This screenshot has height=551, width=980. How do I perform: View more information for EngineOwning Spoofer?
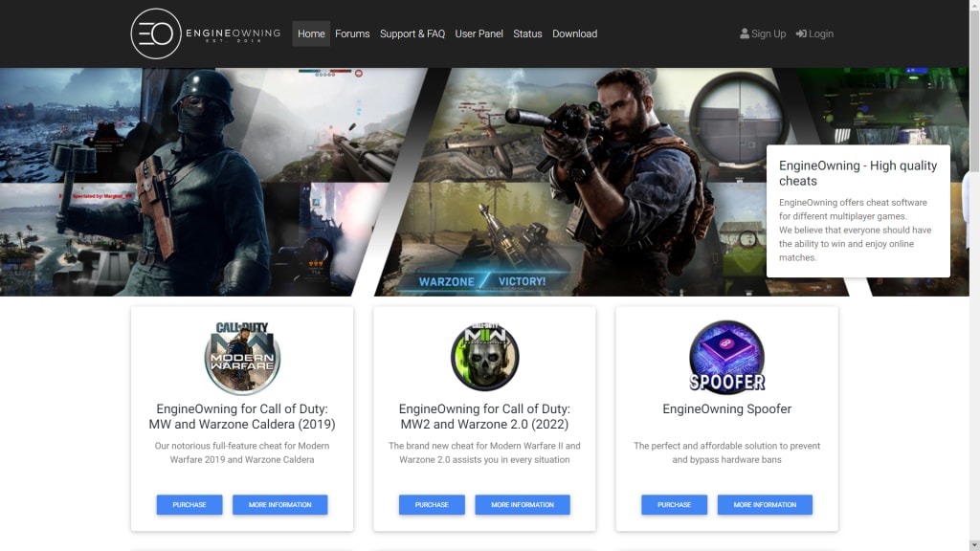point(765,505)
